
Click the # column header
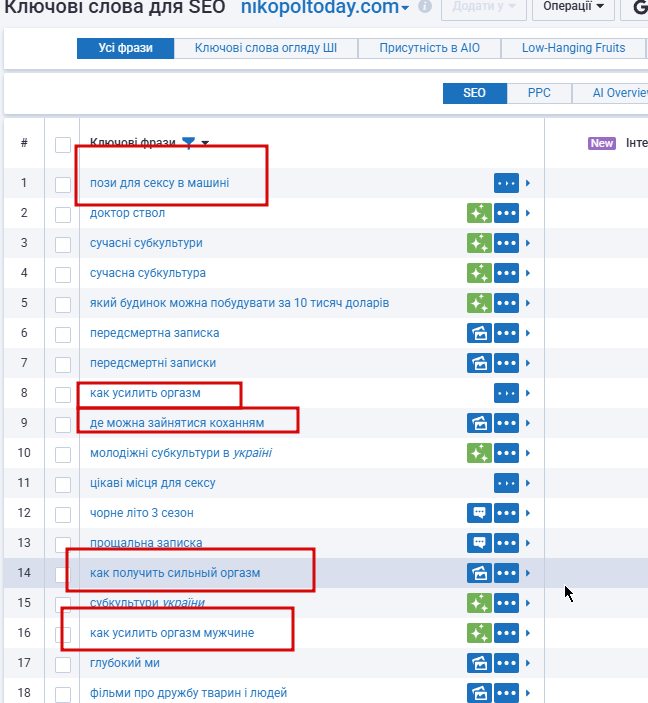click(24, 143)
